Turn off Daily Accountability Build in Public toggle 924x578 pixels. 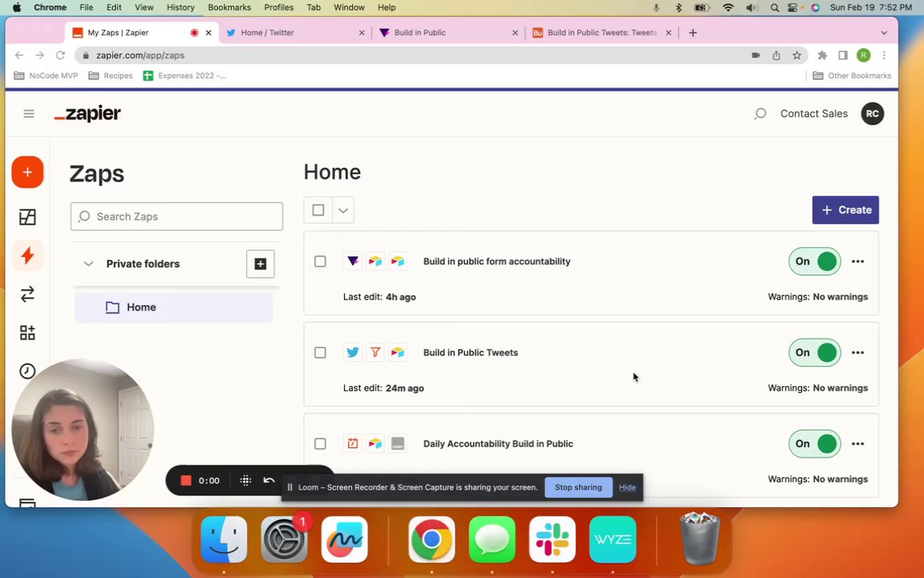click(814, 443)
